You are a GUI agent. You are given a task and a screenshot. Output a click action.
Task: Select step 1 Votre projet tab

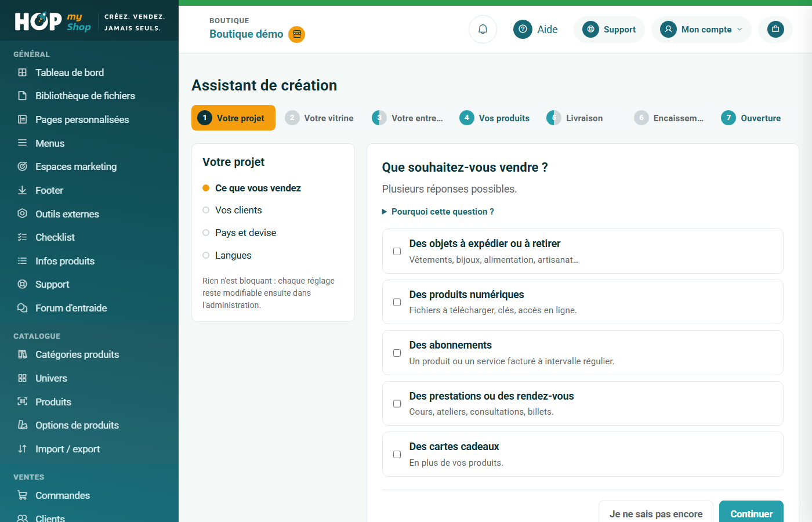click(x=233, y=118)
